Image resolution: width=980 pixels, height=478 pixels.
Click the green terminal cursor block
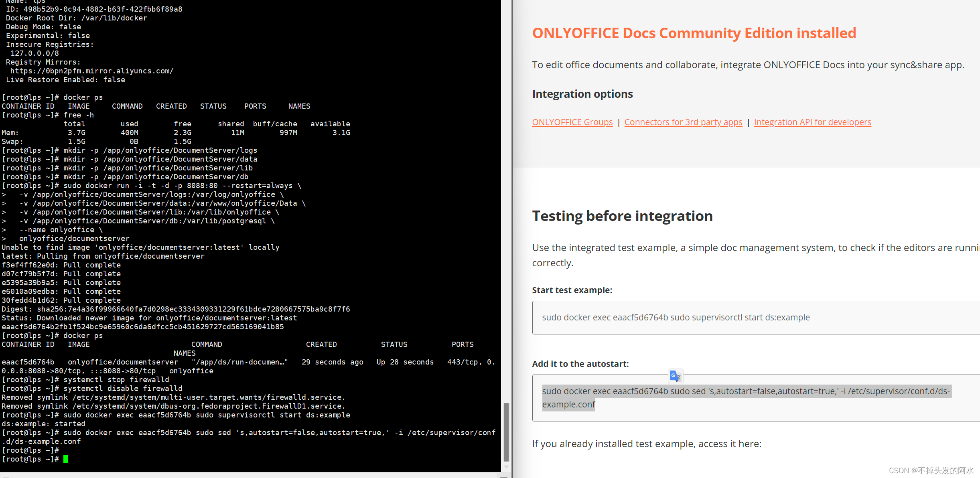(65, 459)
